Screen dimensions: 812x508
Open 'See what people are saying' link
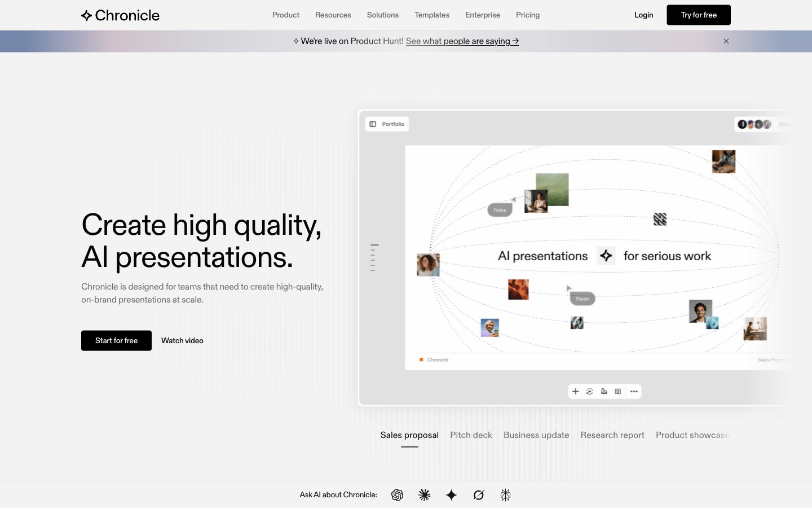pyautogui.click(x=462, y=41)
